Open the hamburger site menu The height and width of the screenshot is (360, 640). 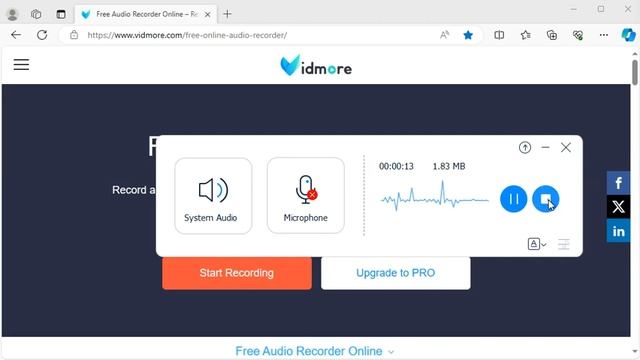point(21,64)
